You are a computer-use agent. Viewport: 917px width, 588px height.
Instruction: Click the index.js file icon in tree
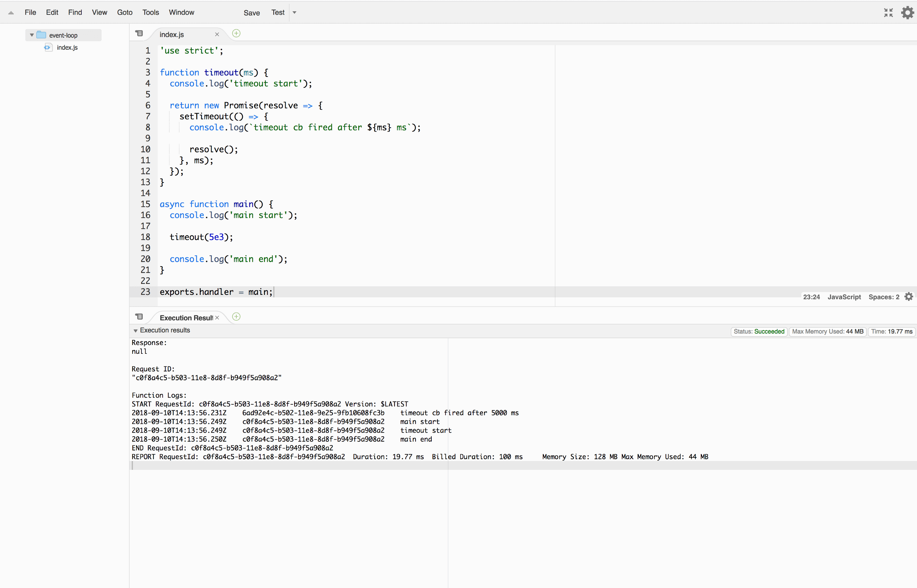48,47
